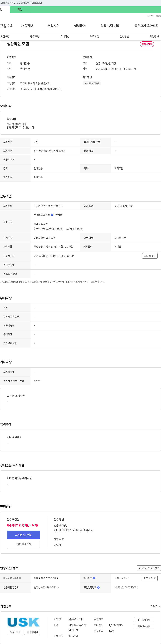The image size is (161, 644).
Task: Open 채용정보 이력 button
Action: point(144,626)
